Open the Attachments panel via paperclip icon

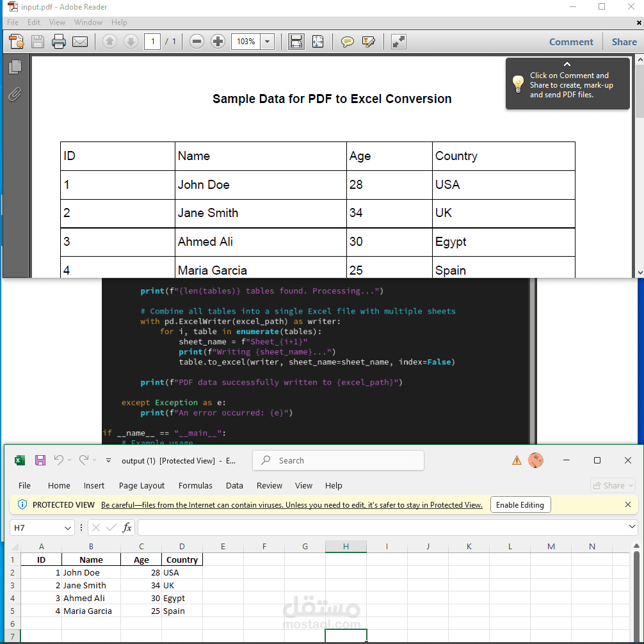(x=15, y=94)
